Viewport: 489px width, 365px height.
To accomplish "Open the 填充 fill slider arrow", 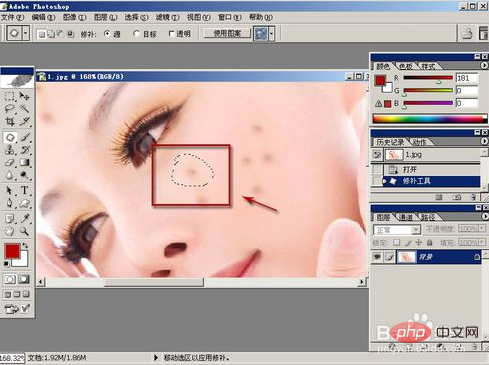I will point(482,242).
